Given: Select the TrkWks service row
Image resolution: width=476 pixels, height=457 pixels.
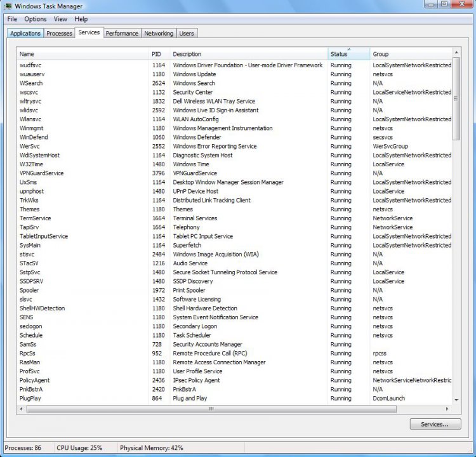Looking at the screenshot, I should coord(234,201).
